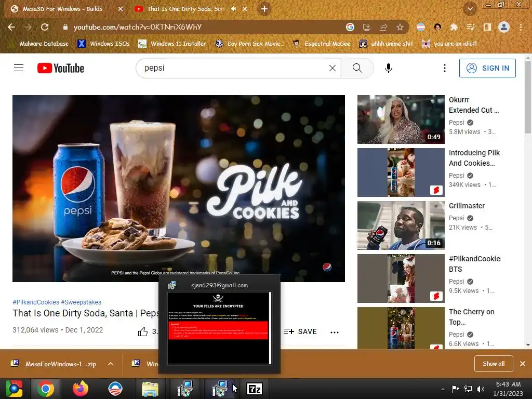Search with voice microphone icon

click(x=389, y=68)
